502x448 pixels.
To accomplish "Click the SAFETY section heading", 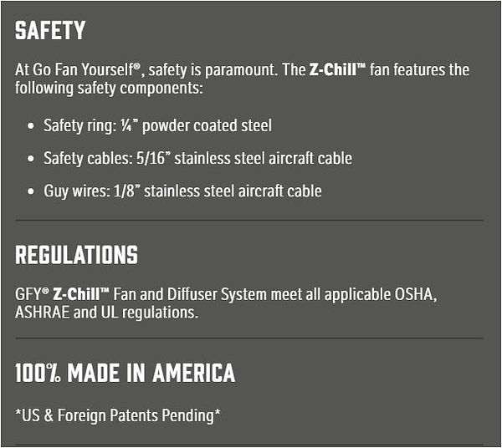I will click(50, 32).
